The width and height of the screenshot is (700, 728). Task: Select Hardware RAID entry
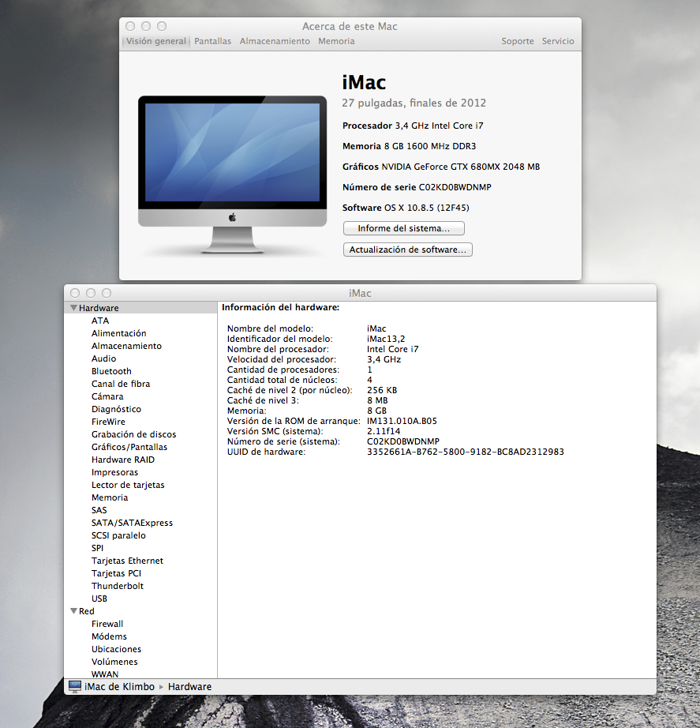(123, 460)
